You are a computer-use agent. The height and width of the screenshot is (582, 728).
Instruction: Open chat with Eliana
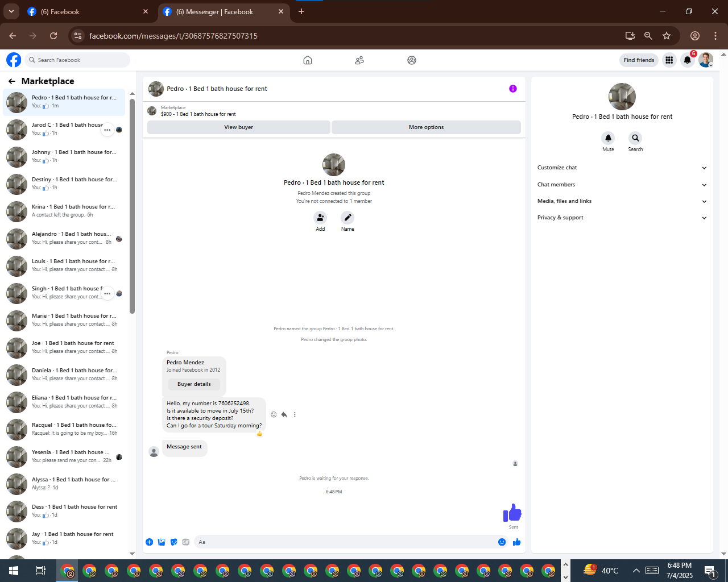click(64, 402)
